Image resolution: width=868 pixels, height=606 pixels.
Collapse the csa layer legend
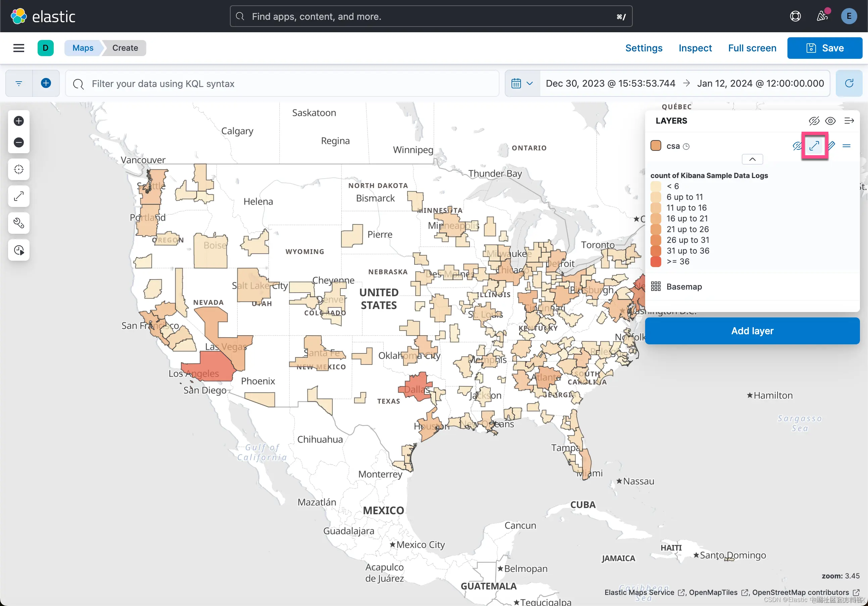[x=752, y=159]
